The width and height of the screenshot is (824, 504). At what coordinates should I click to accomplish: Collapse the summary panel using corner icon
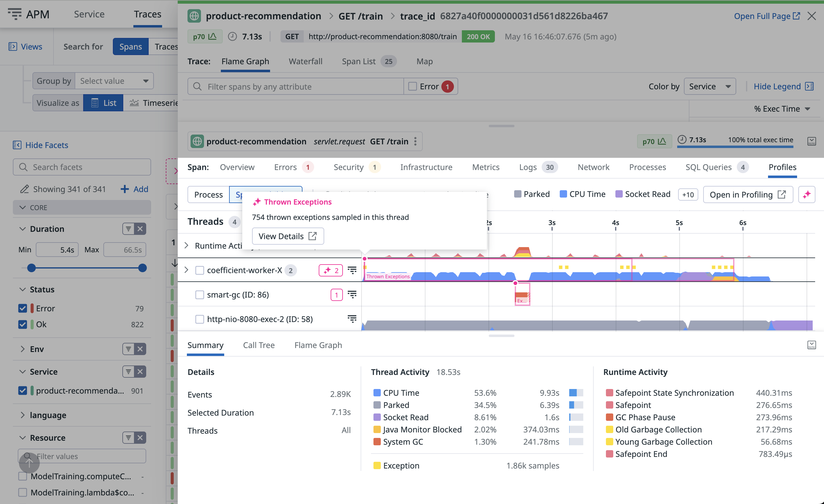pos(811,345)
